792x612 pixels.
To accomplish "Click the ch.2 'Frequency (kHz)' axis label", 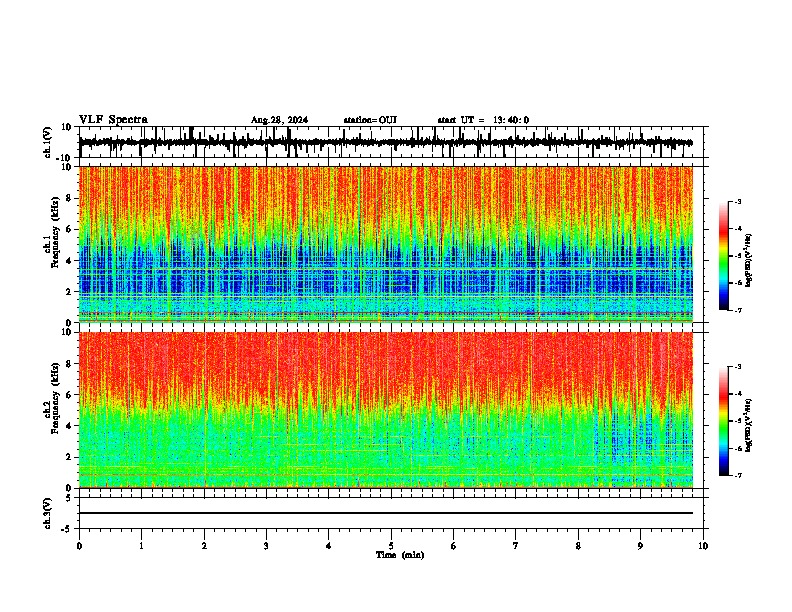I will (x=55, y=398).
